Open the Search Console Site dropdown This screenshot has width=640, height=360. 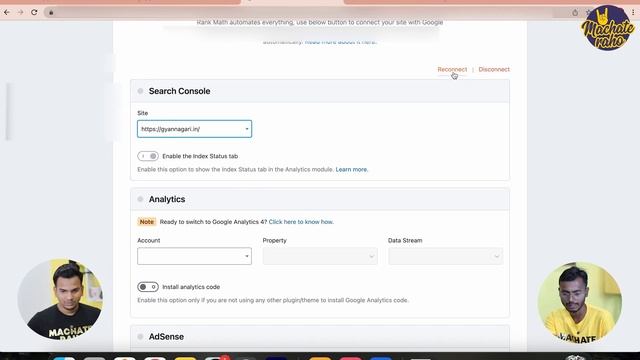coord(194,129)
